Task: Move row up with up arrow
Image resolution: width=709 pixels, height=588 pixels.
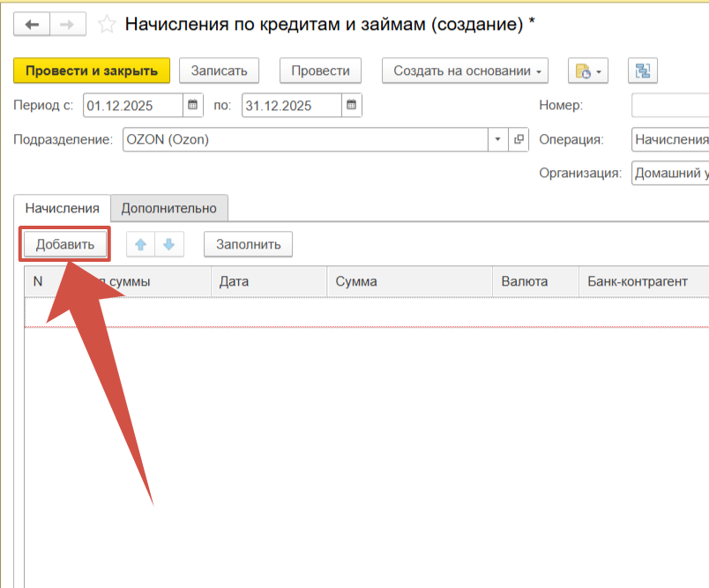Action: [x=140, y=244]
